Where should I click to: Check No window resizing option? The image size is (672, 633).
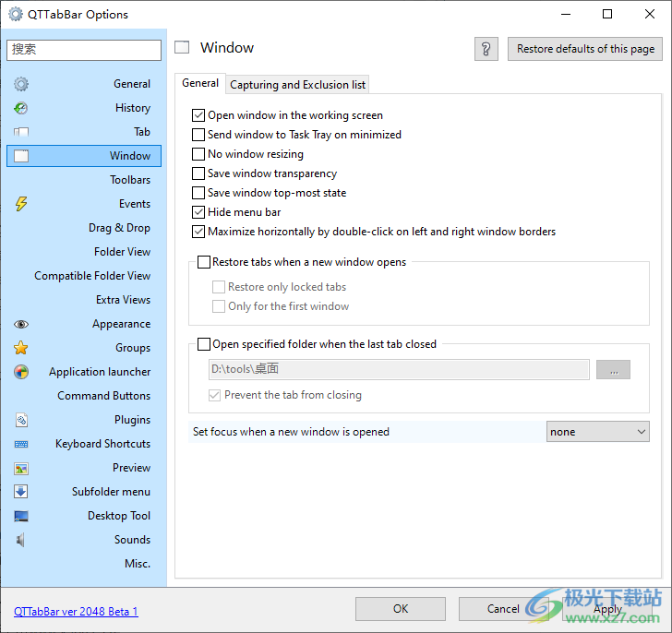(x=198, y=154)
